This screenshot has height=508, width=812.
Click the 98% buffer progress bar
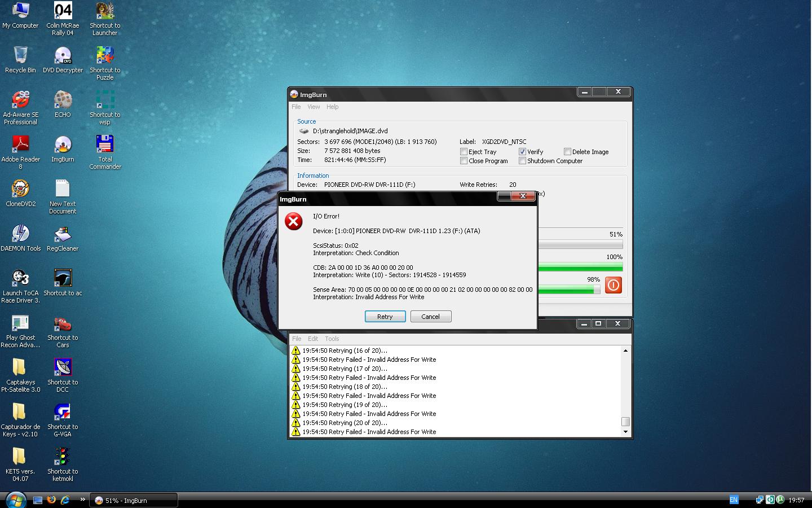tap(569, 290)
